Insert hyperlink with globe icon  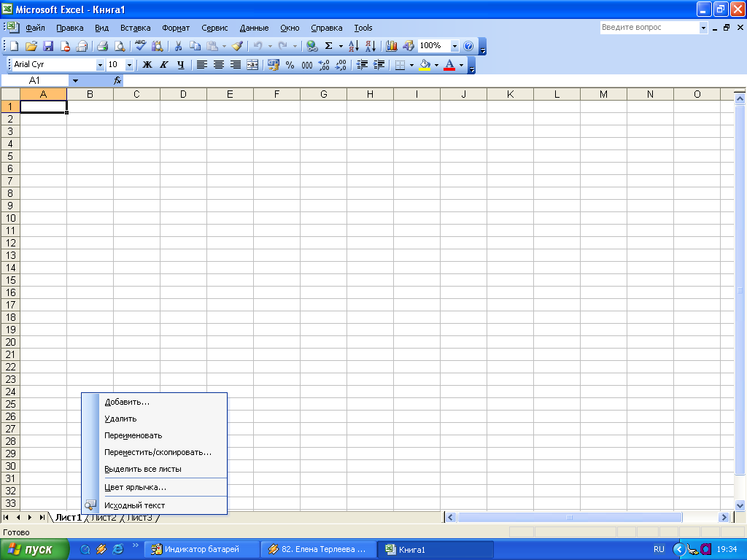click(312, 46)
